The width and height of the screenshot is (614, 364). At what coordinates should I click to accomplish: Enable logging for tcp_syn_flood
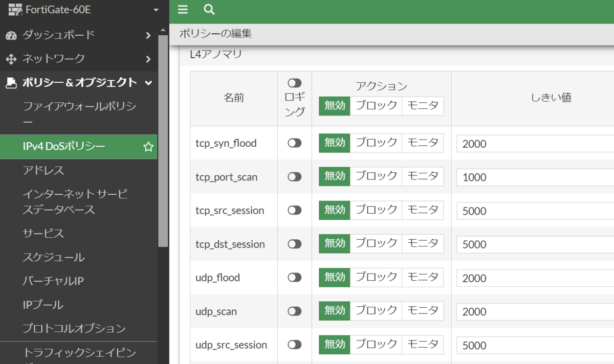coord(294,143)
